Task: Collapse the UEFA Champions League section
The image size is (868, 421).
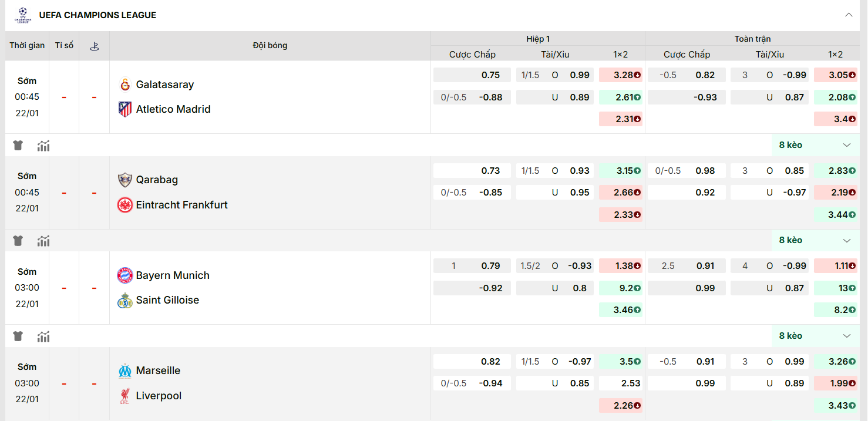Action: coord(849,15)
